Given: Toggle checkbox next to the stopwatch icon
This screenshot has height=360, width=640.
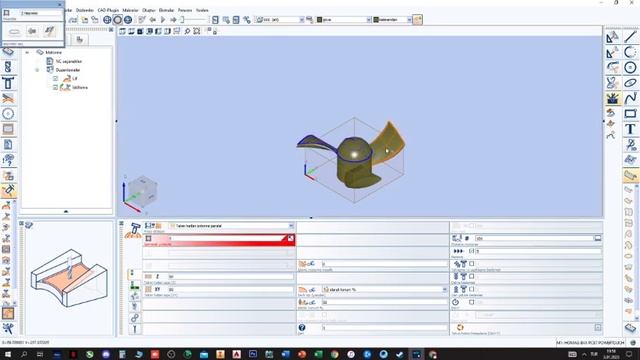Looking at the screenshot, I should [x=472, y=302].
